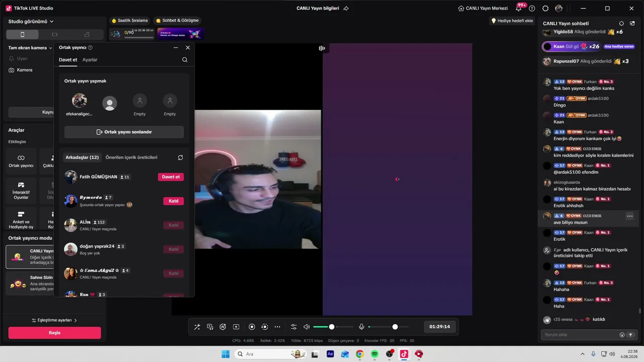644x362 pixels.
Task: Search in the Ortak yayıncı panel
Action: 185,60
